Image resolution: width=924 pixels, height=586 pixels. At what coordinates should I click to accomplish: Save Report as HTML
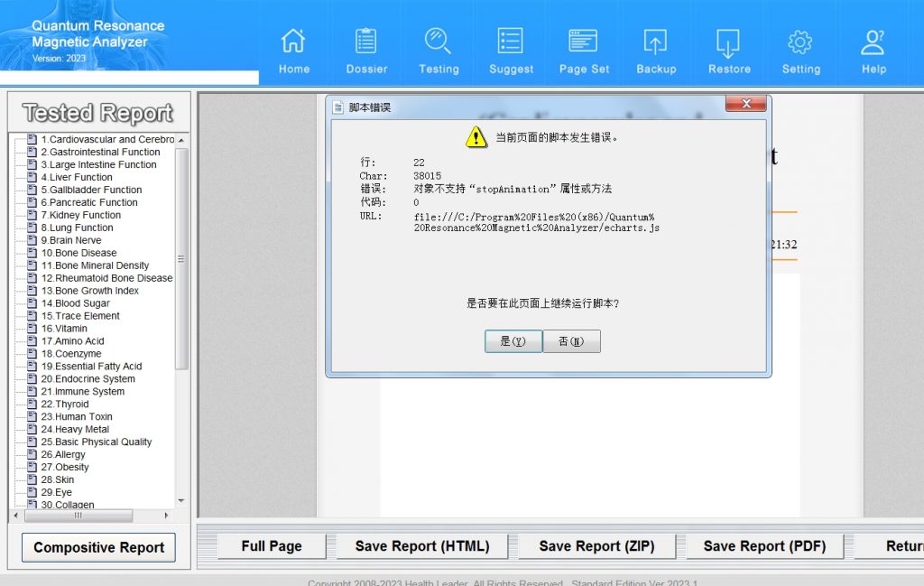(422, 546)
